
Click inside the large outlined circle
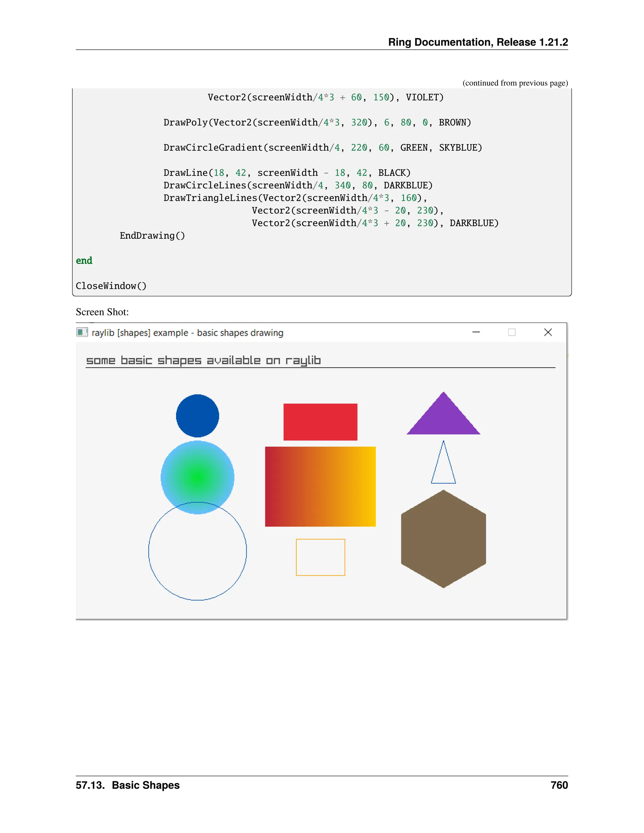pos(197,557)
